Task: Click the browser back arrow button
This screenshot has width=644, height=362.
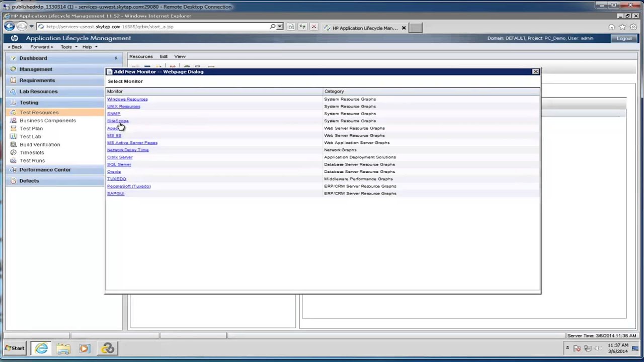Action: click(9, 27)
